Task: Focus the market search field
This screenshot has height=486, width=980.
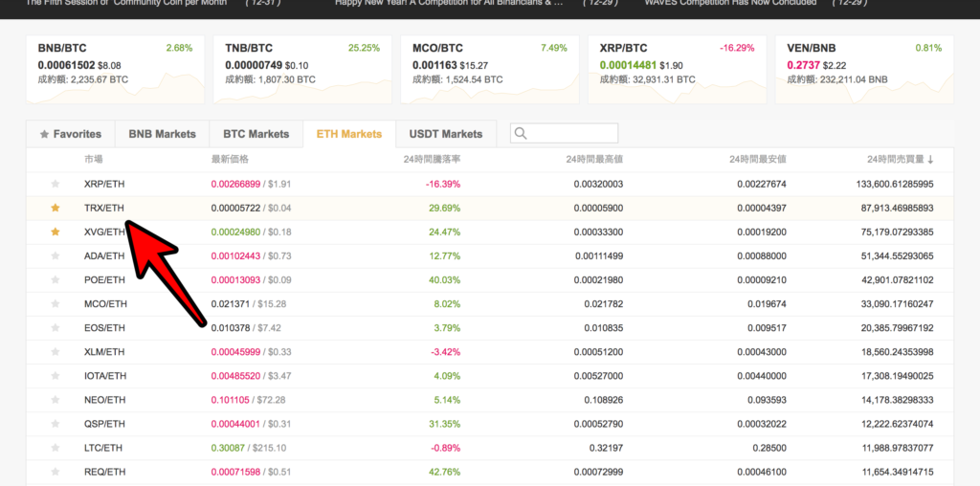Action: pyautogui.click(x=565, y=134)
